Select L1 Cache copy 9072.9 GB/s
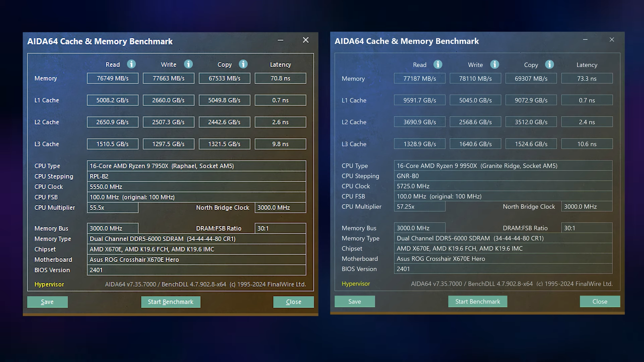Viewport: 644px width, 362px height. click(x=531, y=100)
